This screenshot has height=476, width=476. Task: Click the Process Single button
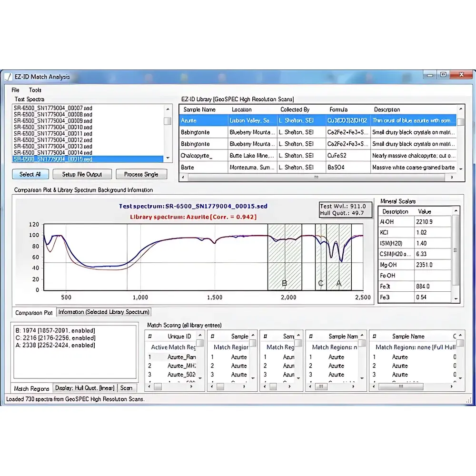141,174
